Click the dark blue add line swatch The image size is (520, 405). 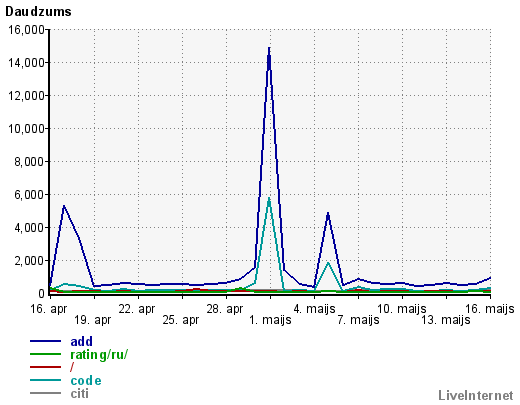coord(45,341)
